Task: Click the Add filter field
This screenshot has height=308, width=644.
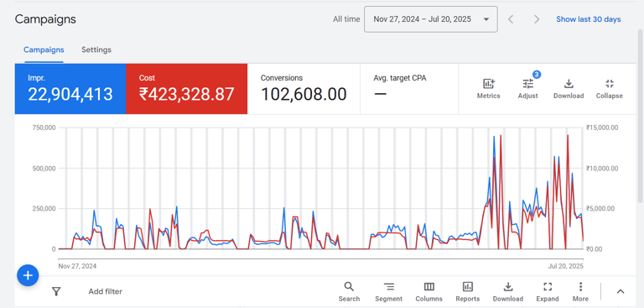Action: tap(105, 291)
